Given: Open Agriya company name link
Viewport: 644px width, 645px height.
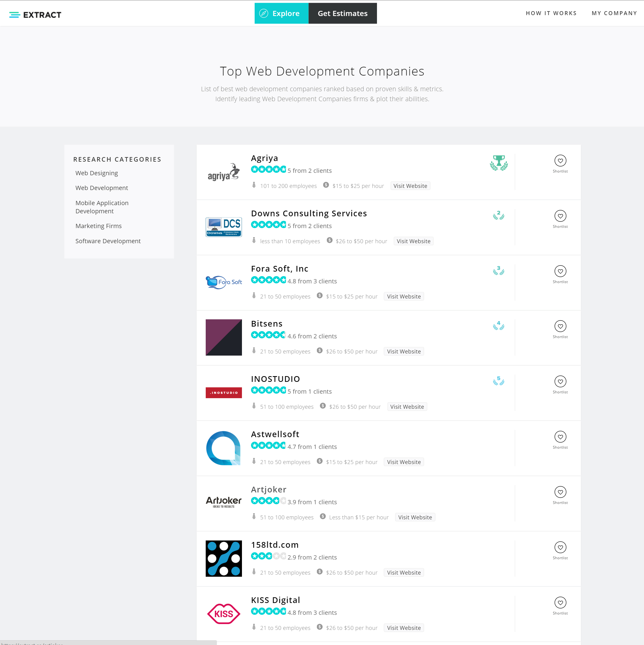Looking at the screenshot, I should 264,158.
